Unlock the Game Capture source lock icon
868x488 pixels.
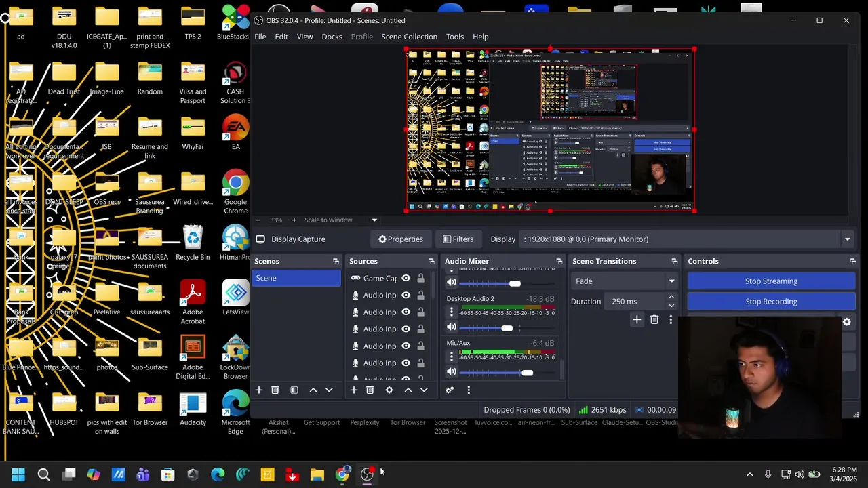pos(420,278)
